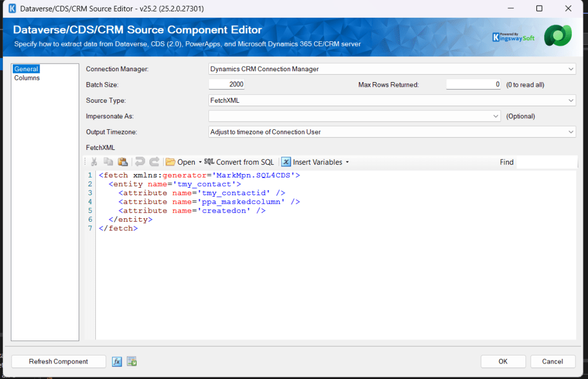This screenshot has height=379, width=588.
Task: Click the green Dataverse logo icon
Action: (x=558, y=36)
